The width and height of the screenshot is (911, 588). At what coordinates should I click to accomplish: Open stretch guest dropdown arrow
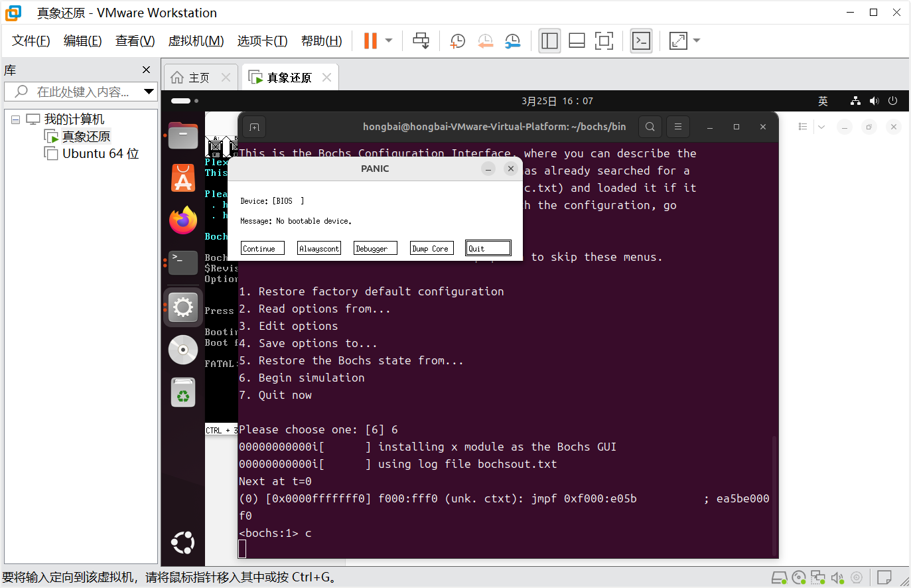[x=697, y=40]
